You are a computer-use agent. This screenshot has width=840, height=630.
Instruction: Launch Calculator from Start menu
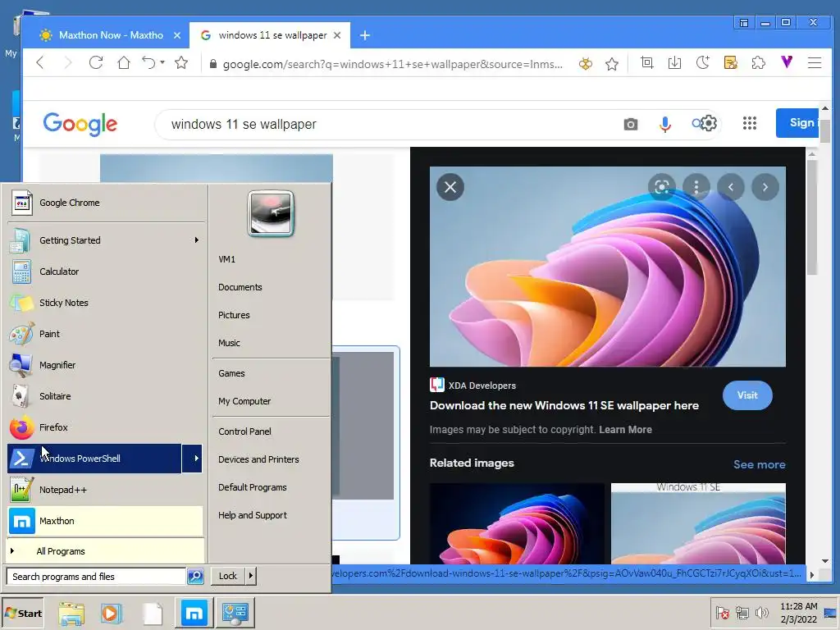point(106,272)
